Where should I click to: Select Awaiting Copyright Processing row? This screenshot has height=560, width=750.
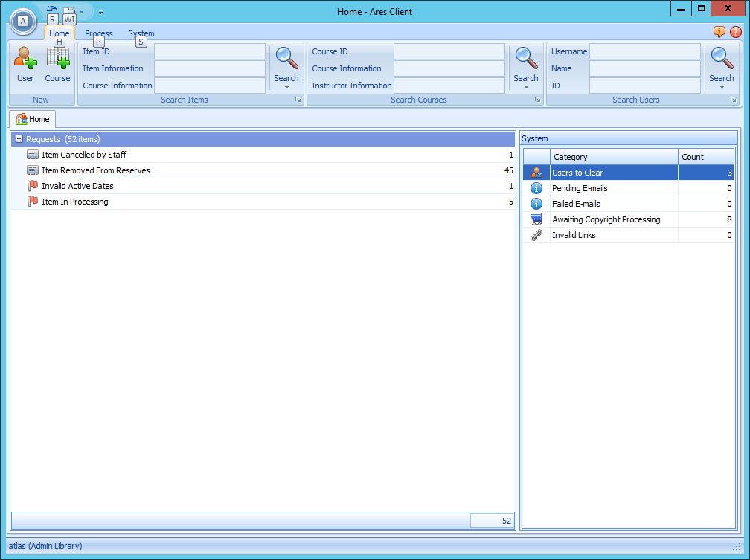pos(606,219)
